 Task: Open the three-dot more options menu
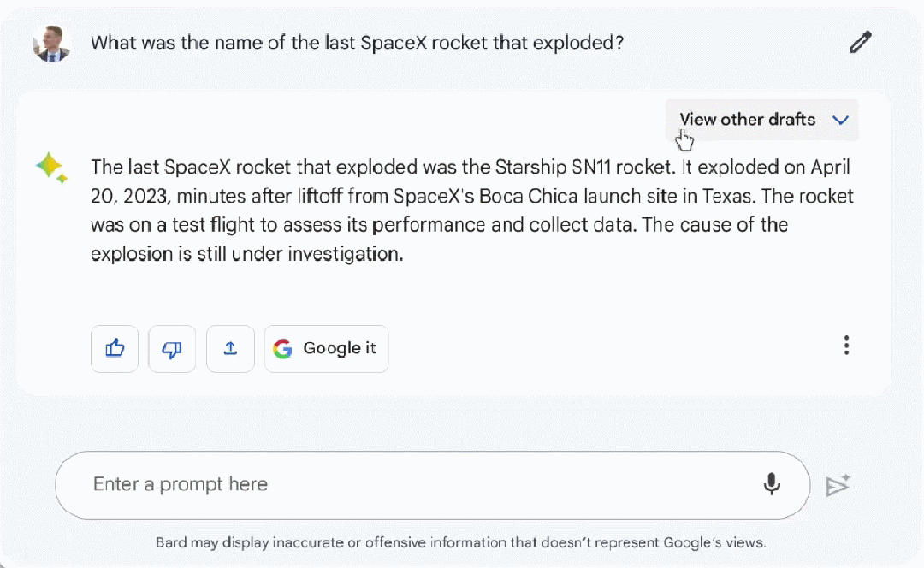(846, 346)
